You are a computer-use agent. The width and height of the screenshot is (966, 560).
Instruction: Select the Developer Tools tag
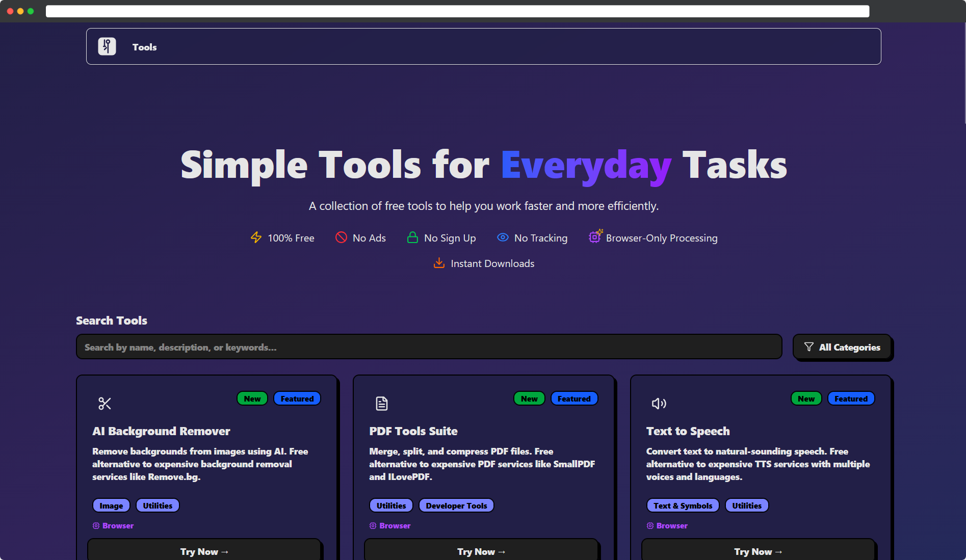456,505
